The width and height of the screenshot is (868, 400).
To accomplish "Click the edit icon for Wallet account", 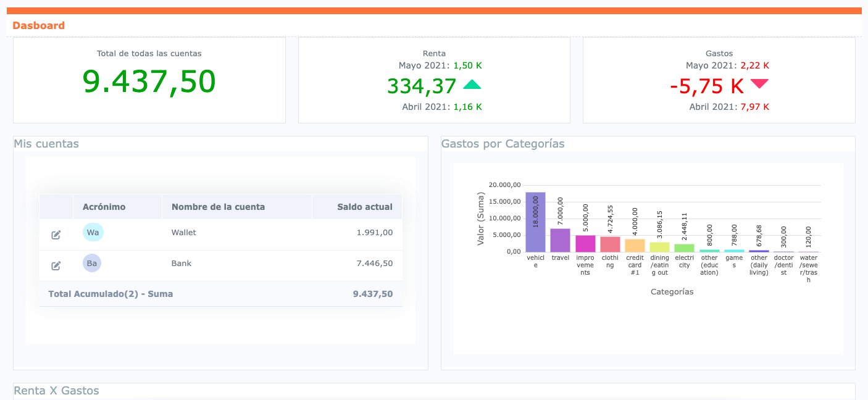I will coord(56,235).
